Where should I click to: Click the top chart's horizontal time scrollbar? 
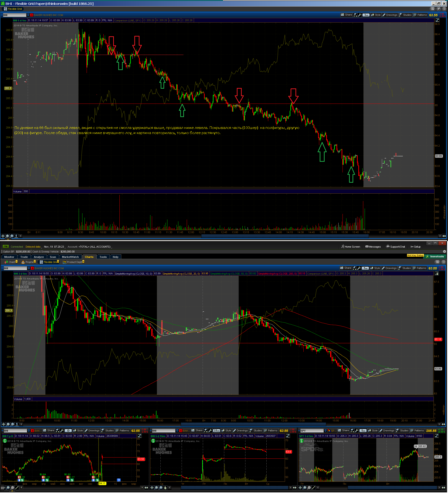tap(285, 236)
